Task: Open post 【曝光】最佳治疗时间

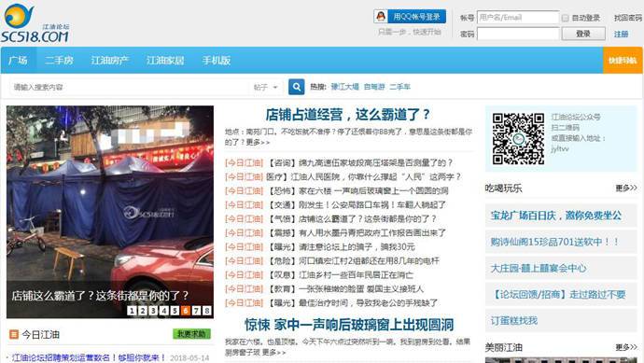Action: tap(353, 302)
